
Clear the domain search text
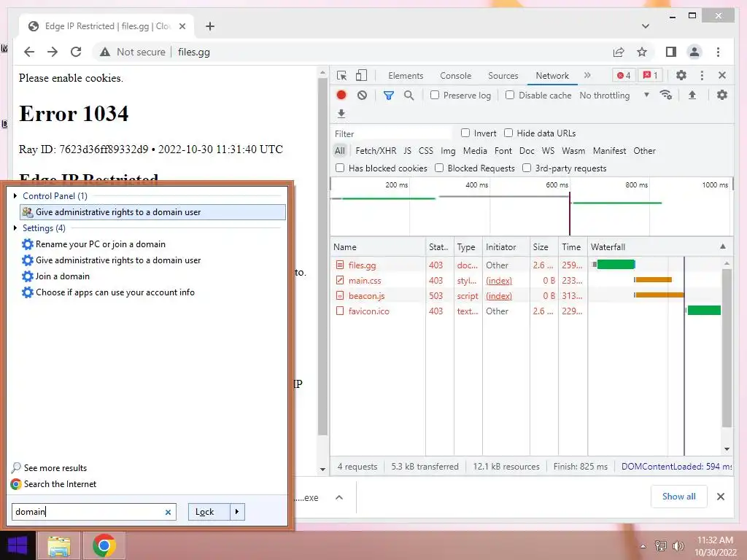[169, 513]
